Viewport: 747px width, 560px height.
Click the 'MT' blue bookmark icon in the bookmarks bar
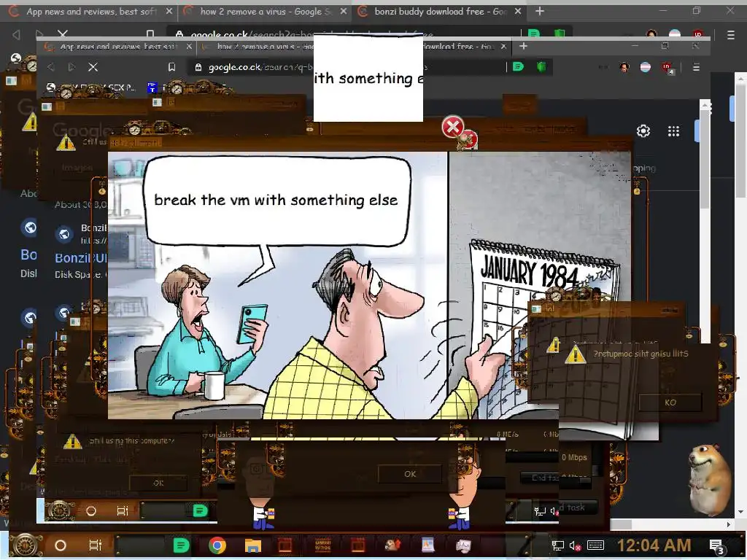click(x=152, y=87)
